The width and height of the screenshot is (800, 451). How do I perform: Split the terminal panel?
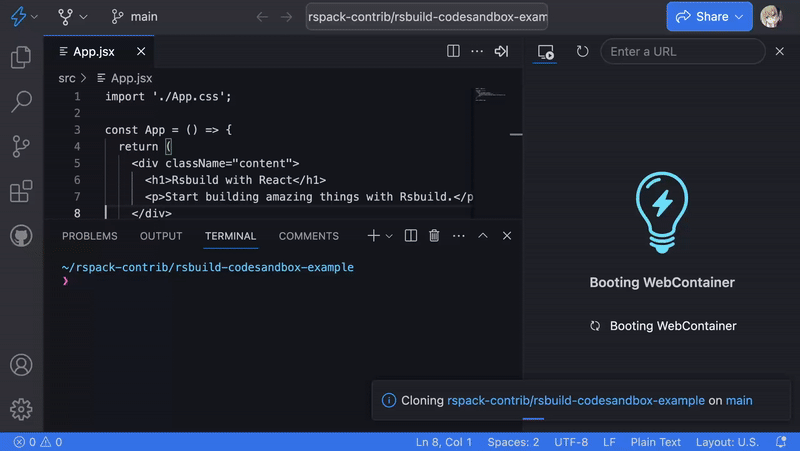point(411,236)
